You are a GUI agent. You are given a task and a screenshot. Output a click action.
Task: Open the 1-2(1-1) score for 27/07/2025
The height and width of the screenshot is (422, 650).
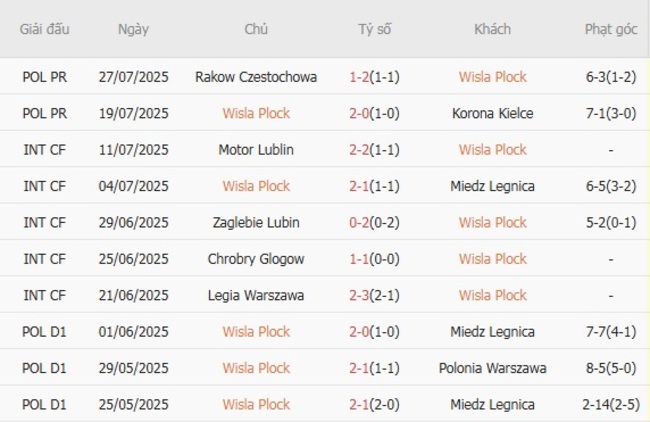pyautogui.click(x=375, y=76)
